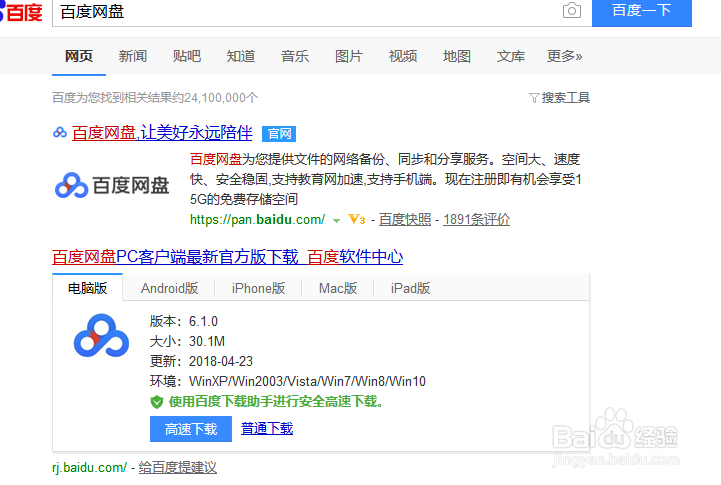Click the 百度一下 search button

(x=641, y=12)
